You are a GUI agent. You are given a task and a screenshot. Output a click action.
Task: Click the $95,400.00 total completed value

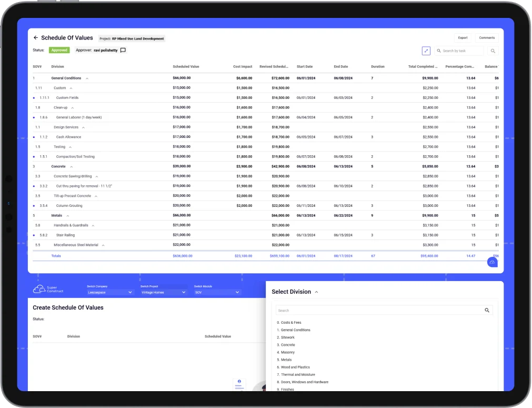click(429, 256)
